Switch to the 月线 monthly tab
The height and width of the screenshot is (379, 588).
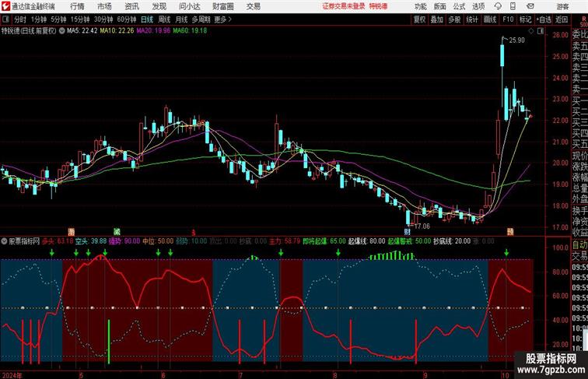(x=181, y=19)
